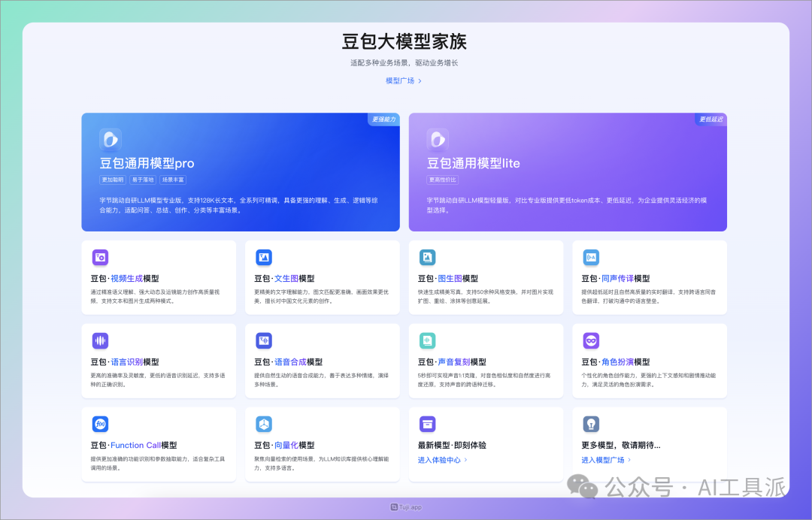Follow the 进入模型广场 link
Image resolution: width=812 pixels, height=520 pixels.
click(x=603, y=460)
